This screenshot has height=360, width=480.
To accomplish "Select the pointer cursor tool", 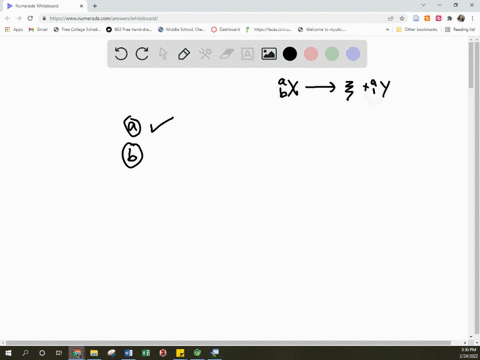I will pos(163,54).
